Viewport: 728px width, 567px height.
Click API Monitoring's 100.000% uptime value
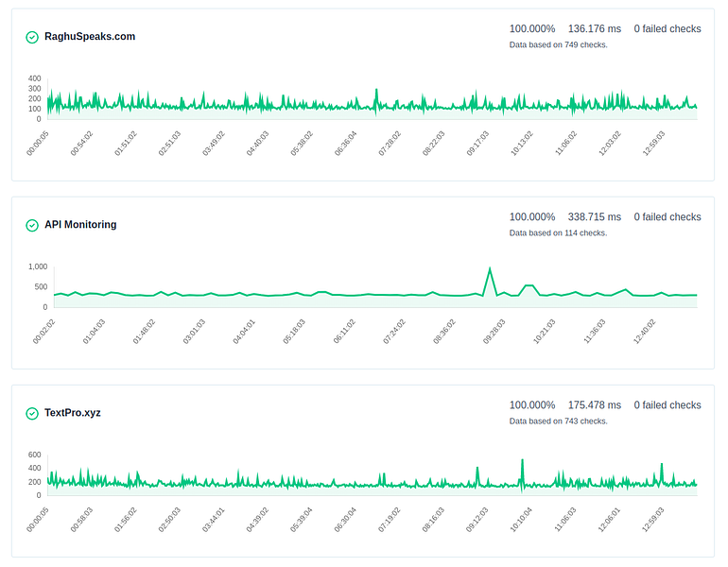point(532,216)
